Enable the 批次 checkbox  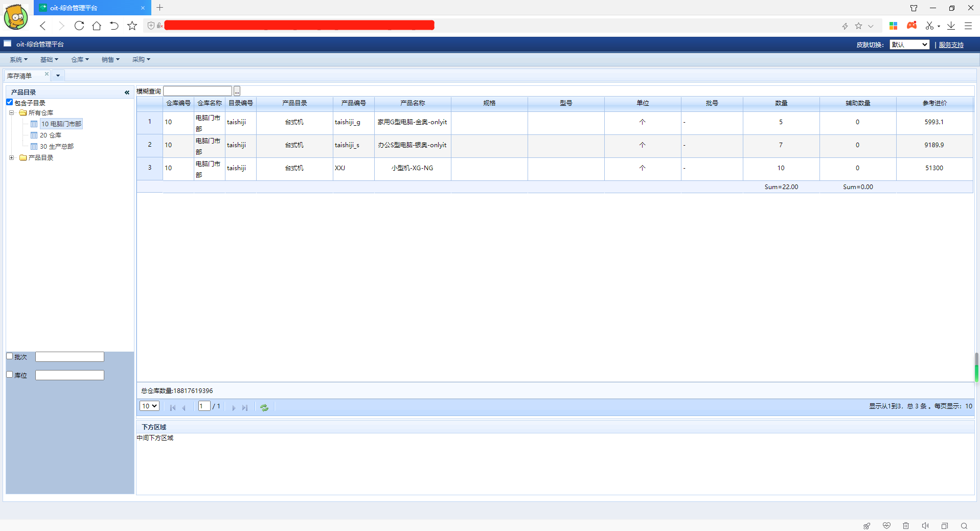click(x=10, y=356)
